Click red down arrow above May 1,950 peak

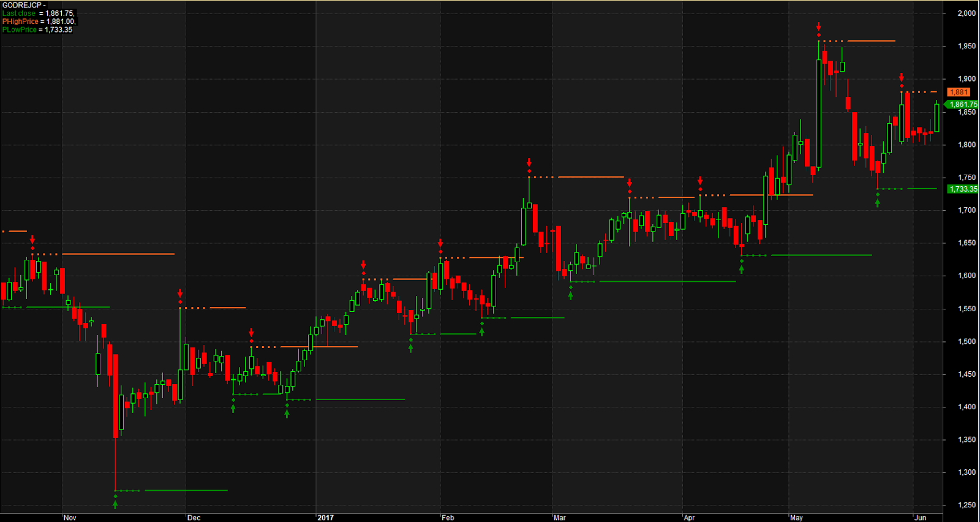(819, 27)
